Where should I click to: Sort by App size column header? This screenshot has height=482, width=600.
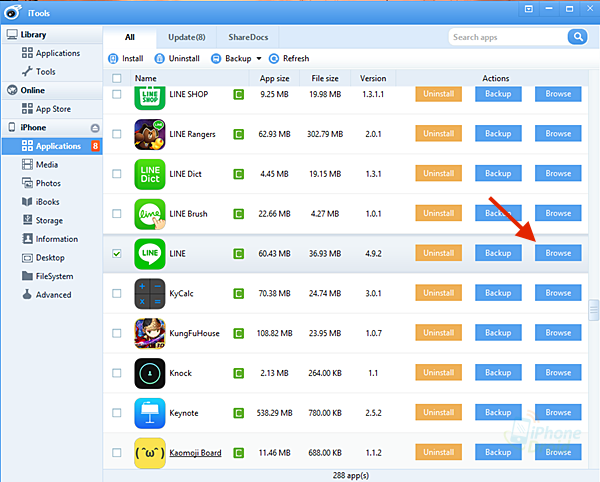click(274, 78)
